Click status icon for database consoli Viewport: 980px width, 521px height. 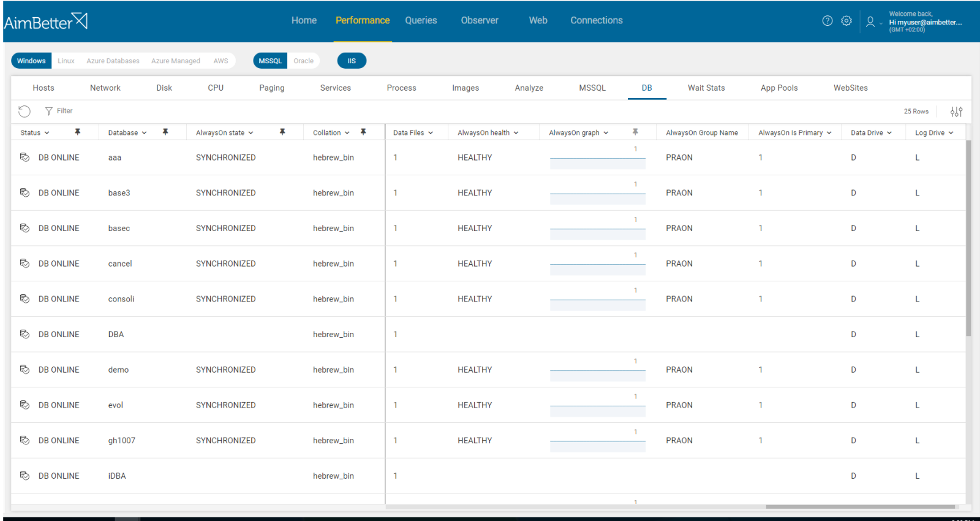tap(24, 299)
